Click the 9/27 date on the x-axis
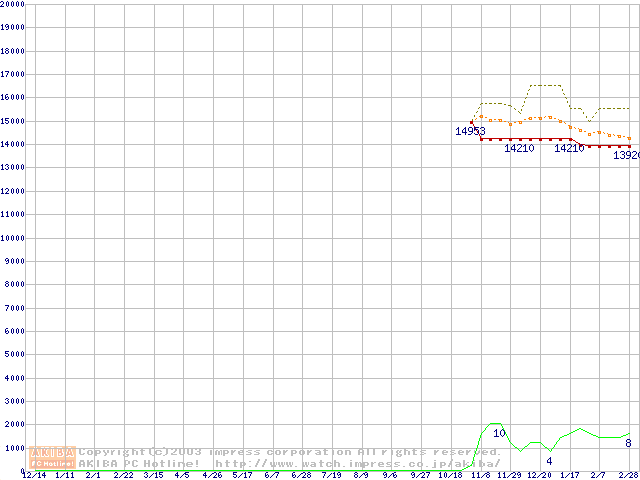640x480 pixels. click(420, 475)
